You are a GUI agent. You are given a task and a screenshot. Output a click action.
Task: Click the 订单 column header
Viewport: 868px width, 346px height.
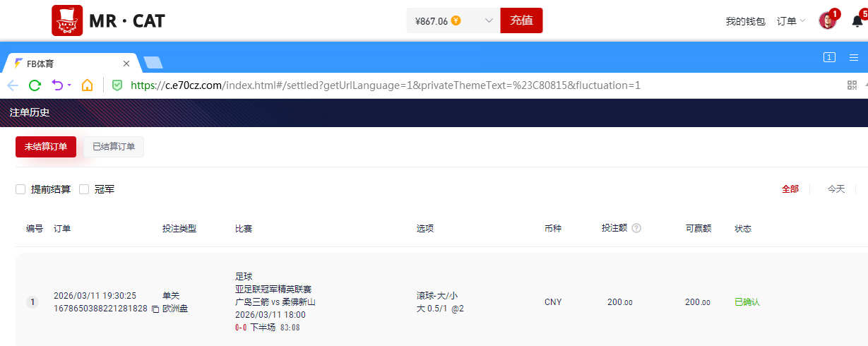(62, 229)
